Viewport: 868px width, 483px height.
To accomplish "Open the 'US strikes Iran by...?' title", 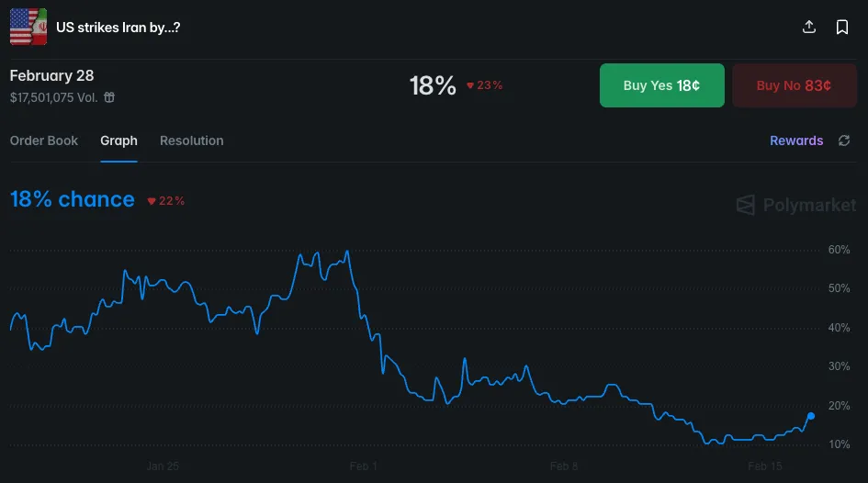I will click(x=118, y=28).
